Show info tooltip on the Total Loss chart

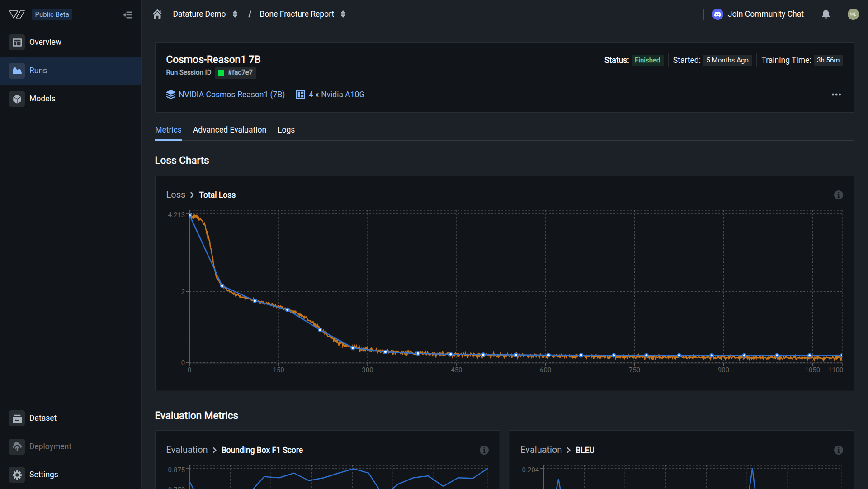point(839,195)
